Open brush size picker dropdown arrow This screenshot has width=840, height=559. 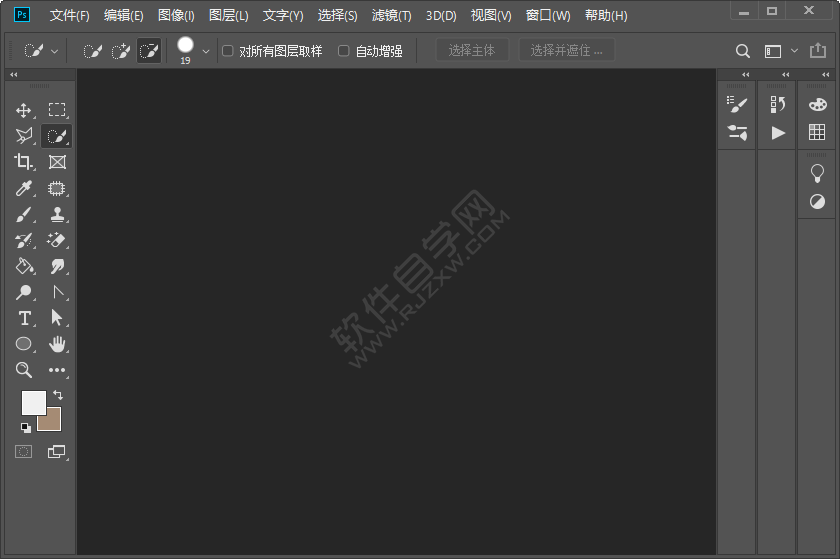(206, 51)
